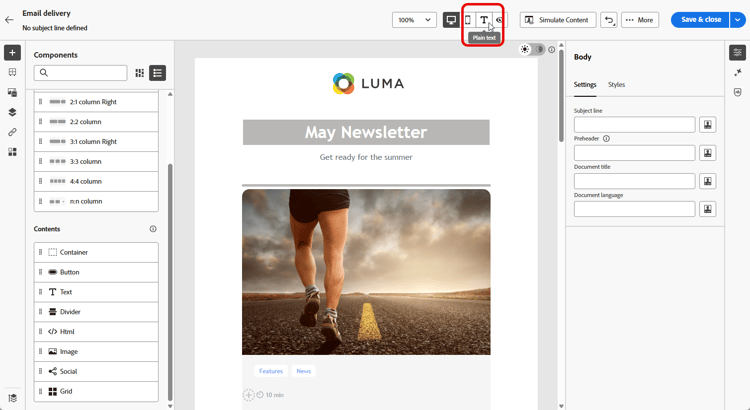Switch to Plain text view
Viewport: 750px width, 410px height.
(484, 20)
